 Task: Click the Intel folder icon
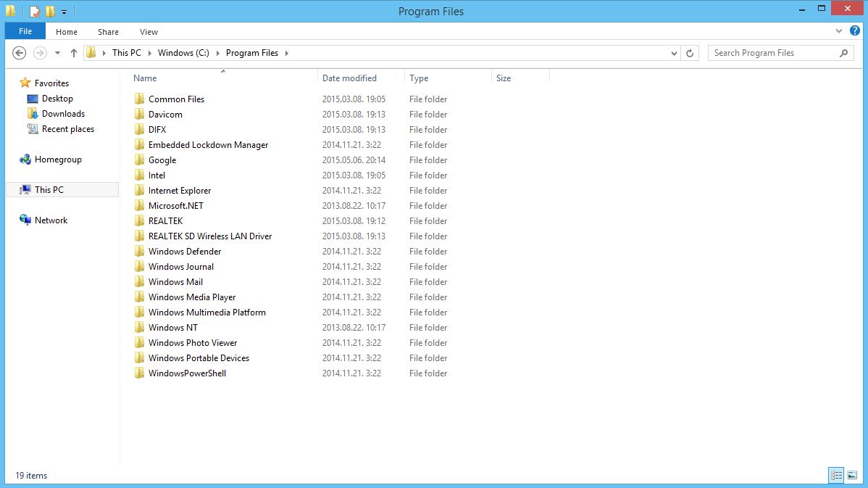pyautogui.click(x=139, y=175)
